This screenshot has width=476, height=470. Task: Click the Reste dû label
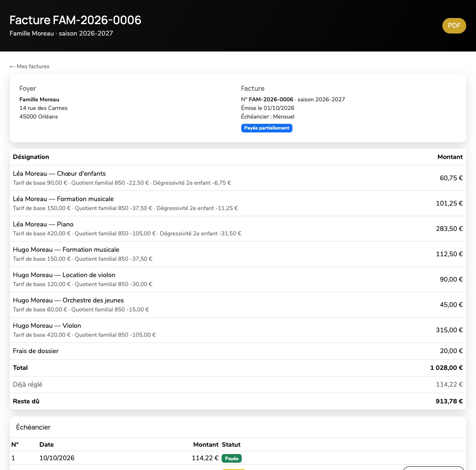pyautogui.click(x=26, y=401)
